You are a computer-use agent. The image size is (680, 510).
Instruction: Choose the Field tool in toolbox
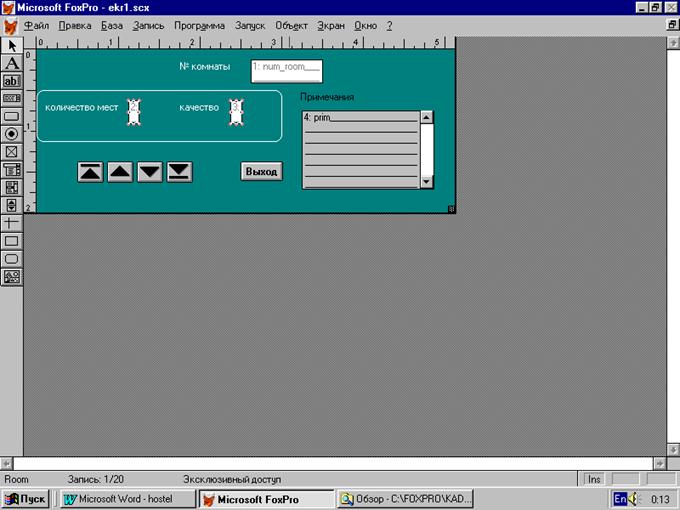coord(11,80)
